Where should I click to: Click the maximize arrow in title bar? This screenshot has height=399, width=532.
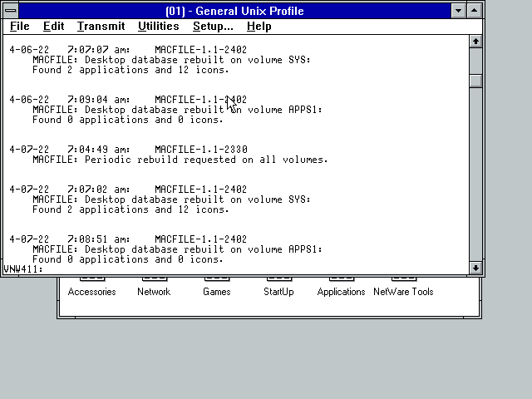pyautogui.click(x=475, y=11)
